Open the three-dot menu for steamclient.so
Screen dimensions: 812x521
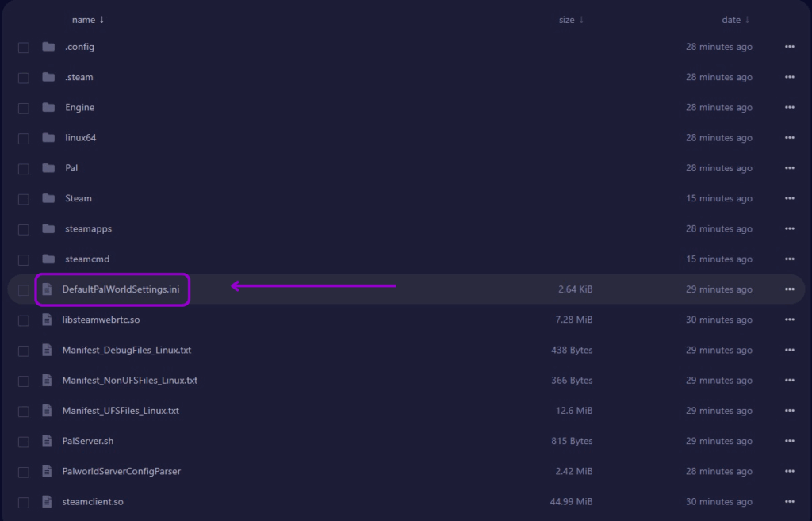[x=790, y=502]
